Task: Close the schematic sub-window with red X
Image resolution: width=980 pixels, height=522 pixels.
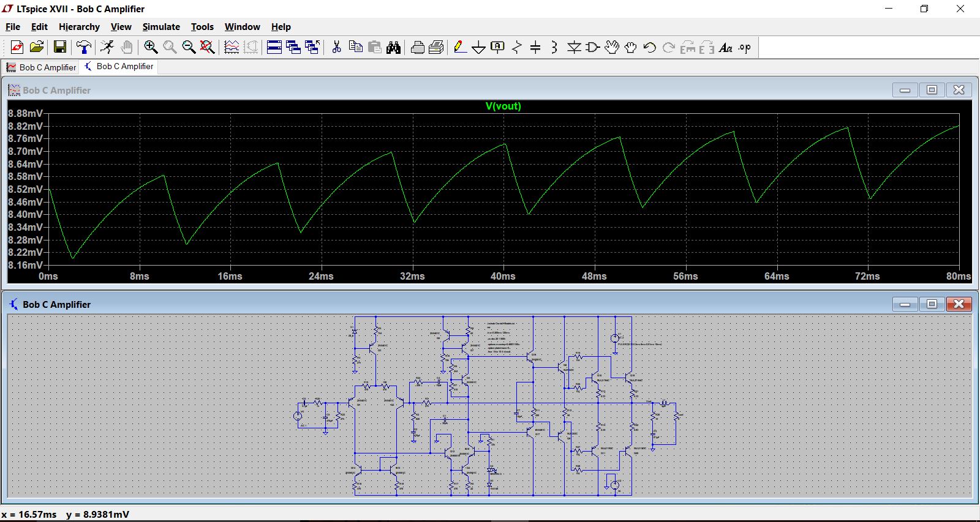Action: [x=959, y=304]
